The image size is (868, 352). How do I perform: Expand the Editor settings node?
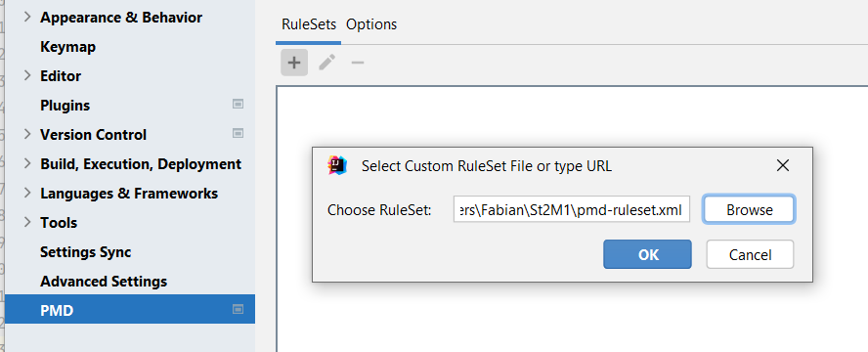(x=27, y=76)
